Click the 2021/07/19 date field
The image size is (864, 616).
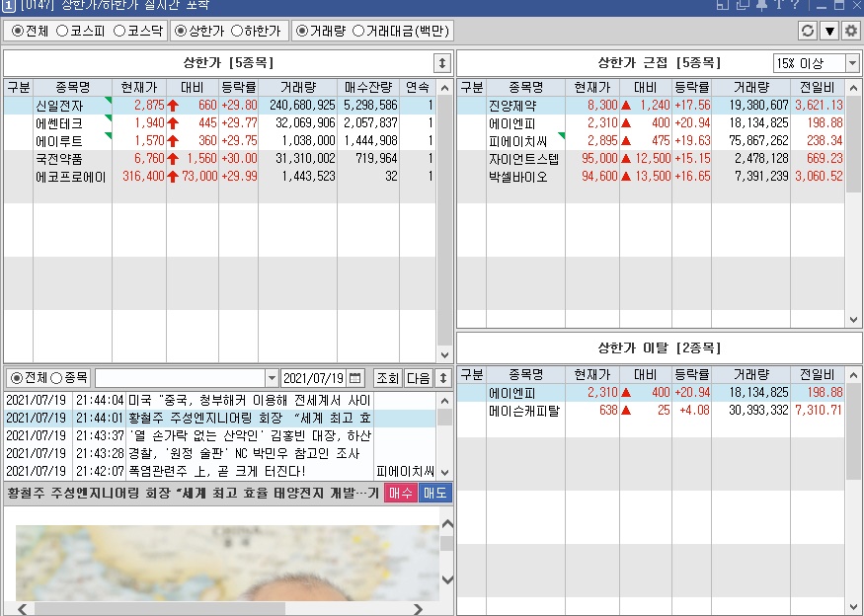pyautogui.click(x=314, y=378)
